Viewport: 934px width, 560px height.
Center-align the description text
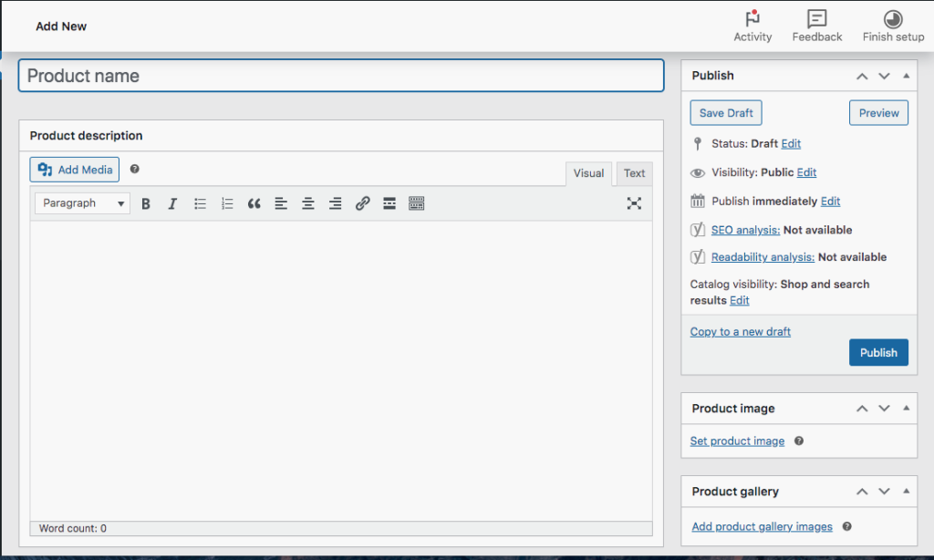pos(308,203)
